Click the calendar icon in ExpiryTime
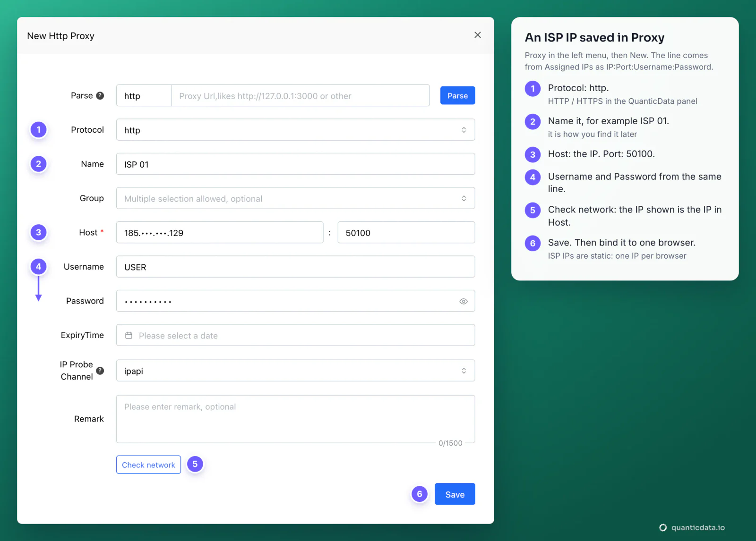 click(129, 335)
